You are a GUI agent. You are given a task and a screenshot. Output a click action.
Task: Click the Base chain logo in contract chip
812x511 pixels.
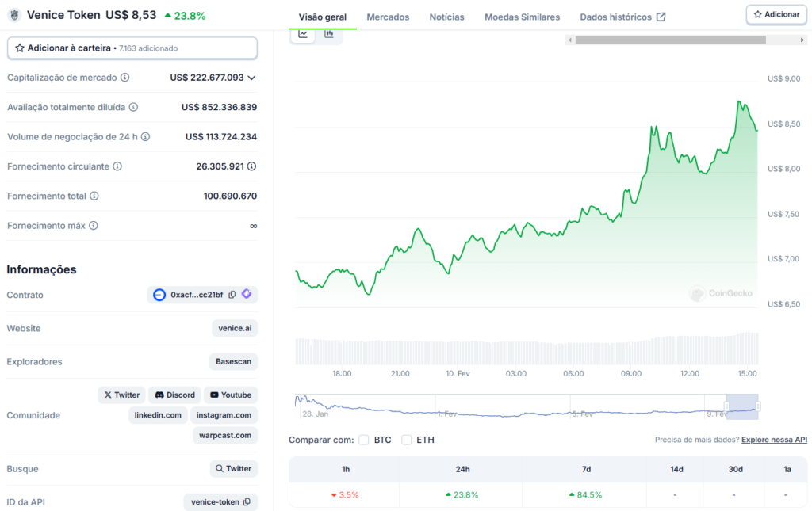159,295
